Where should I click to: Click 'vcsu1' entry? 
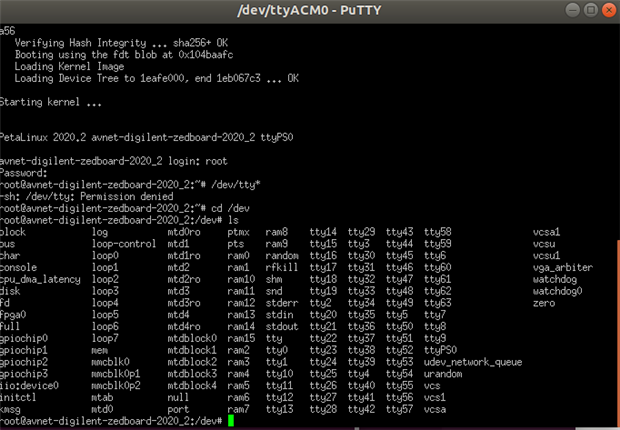coord(546,256)
